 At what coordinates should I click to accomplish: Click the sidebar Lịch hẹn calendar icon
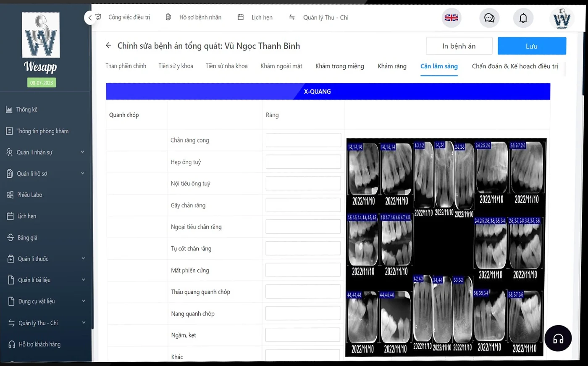tap(10, 216)
